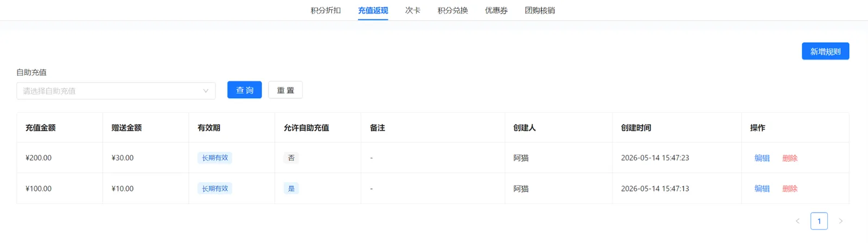Expand the 自助充值 select via its chevron arrow
Viewport: 868px width, 243px height.
(206, 91)
